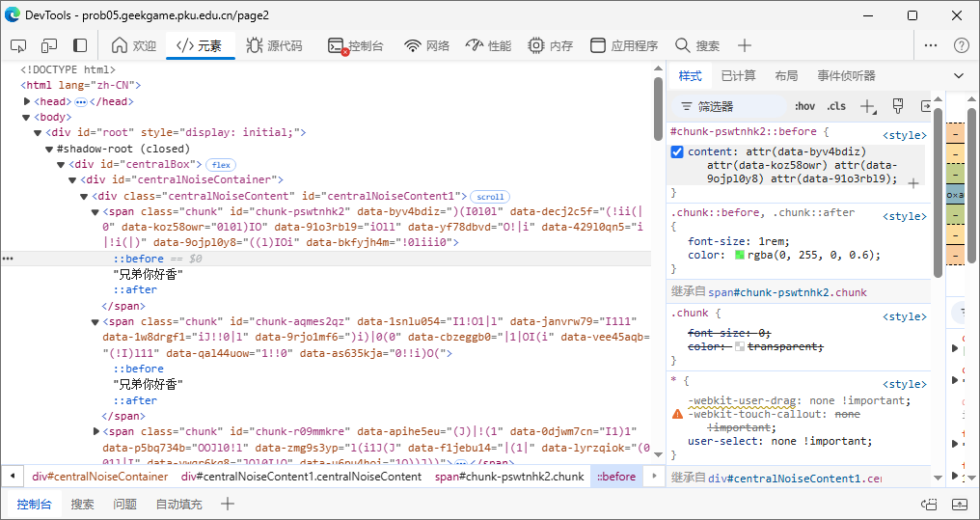
Task: Open the 已计算 (Computed) styles tab
Action: click(x=738, y=75)
